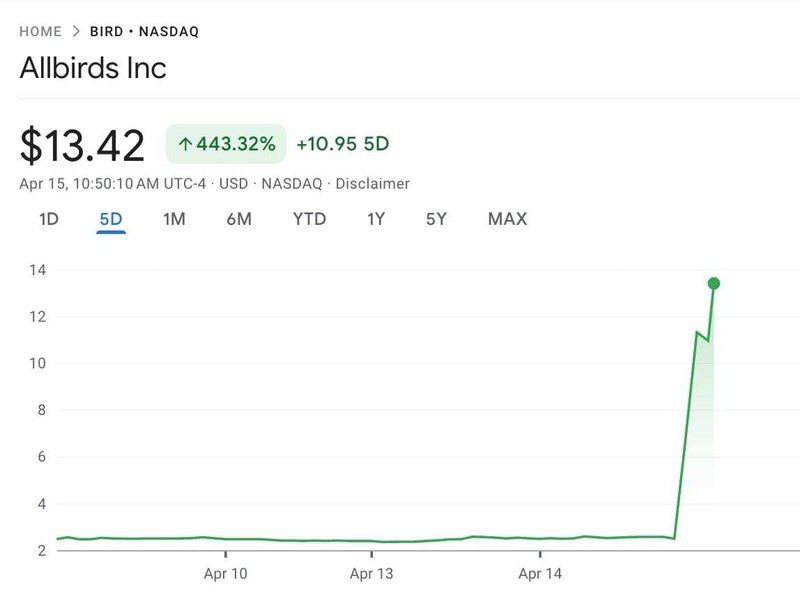800x594 pixels.
Task: Click the HOME breadcrumb link
Action: pos(41,32)
